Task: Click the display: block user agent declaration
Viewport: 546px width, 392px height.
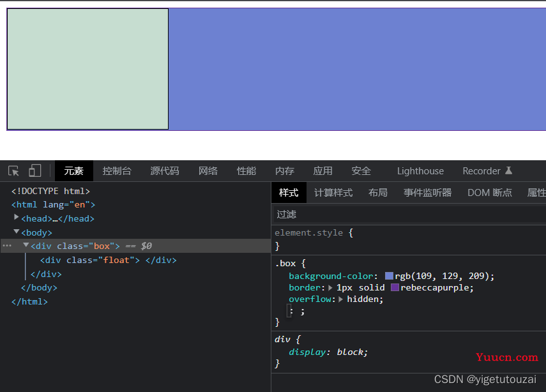Action: (x=328, y=352)
